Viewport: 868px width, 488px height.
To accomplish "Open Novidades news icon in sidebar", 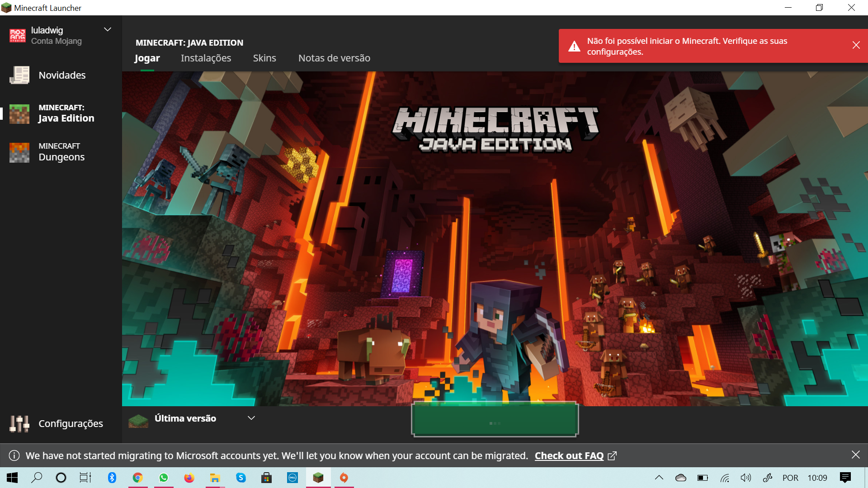I will click(19, 75).
